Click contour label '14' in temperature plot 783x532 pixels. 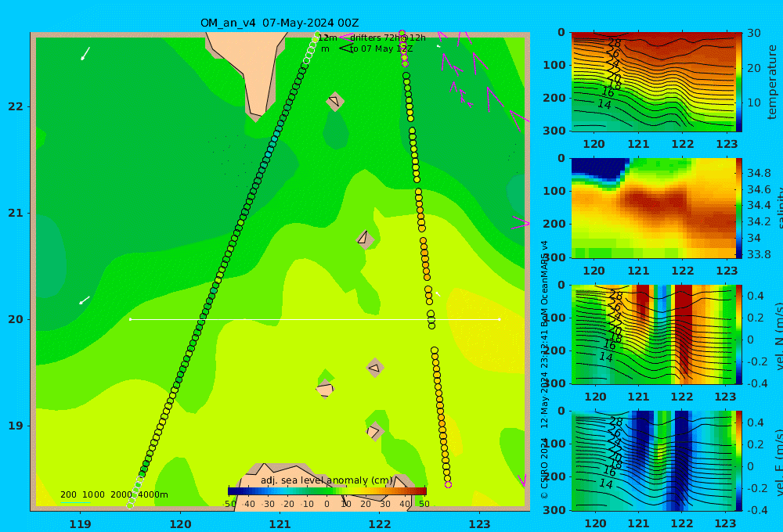(604, 104)
